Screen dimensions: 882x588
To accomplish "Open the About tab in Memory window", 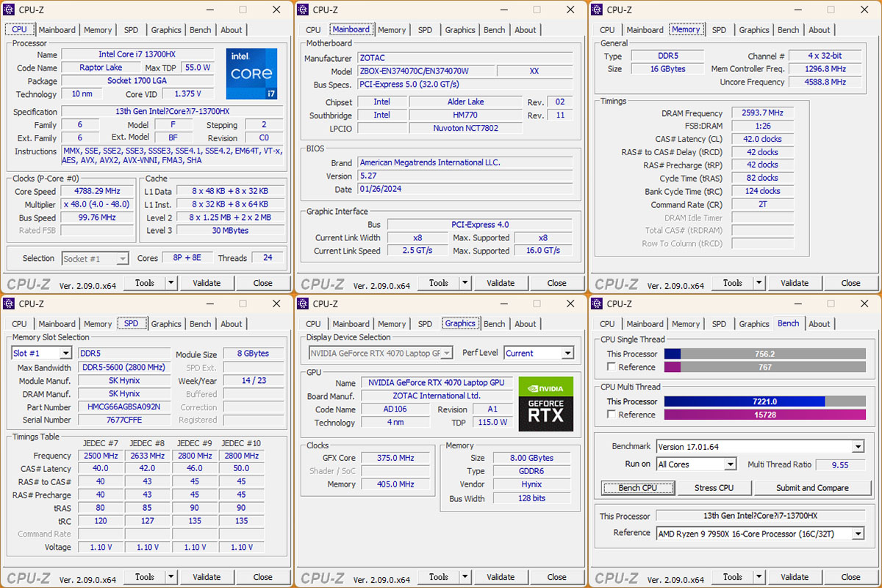I will click(x=820, y=30).
